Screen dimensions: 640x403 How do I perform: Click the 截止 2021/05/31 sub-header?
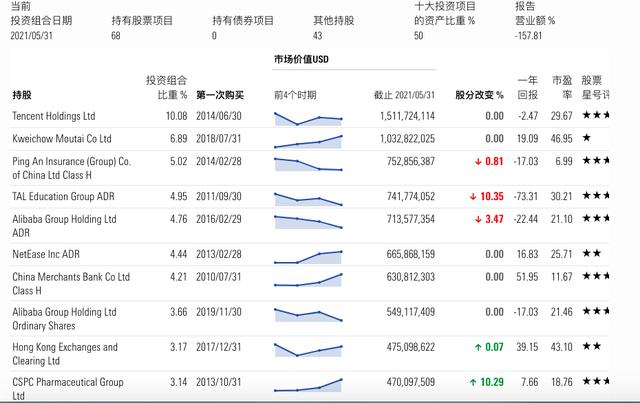pyautogui.click(x=404, y=95)
